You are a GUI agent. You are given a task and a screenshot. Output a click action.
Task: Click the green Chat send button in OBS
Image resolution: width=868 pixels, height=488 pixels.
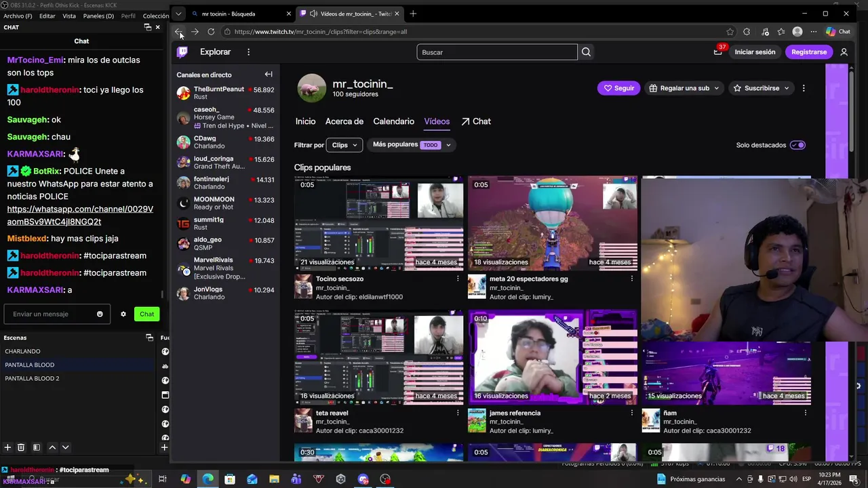pyautogui.click(x=146, y=314)
